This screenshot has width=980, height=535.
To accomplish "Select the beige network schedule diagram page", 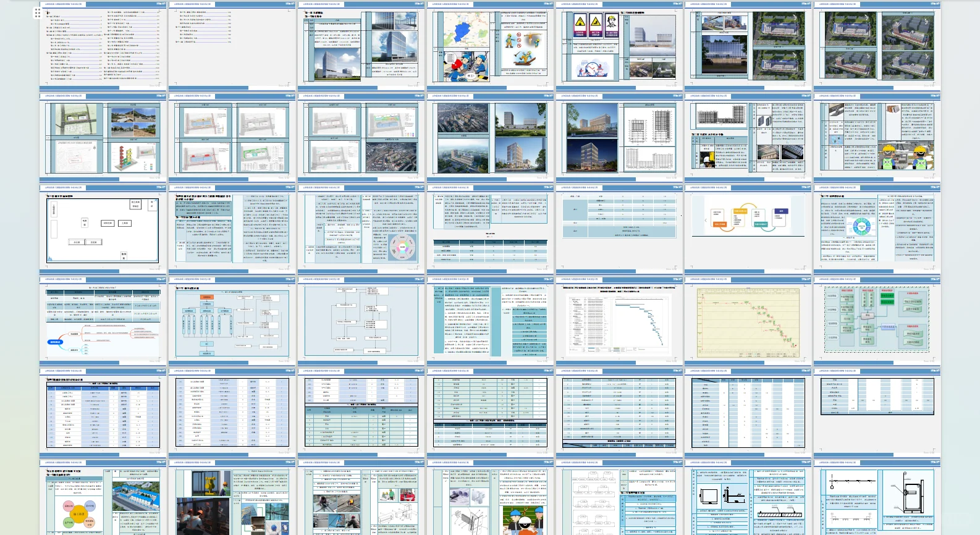I will click(x=748, y=321).
